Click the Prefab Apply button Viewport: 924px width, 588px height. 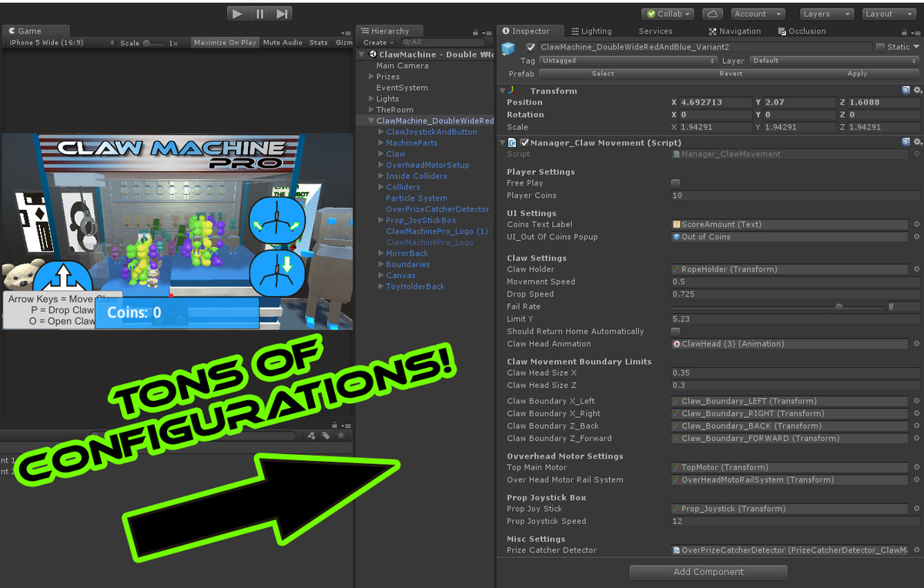(857, 74)
